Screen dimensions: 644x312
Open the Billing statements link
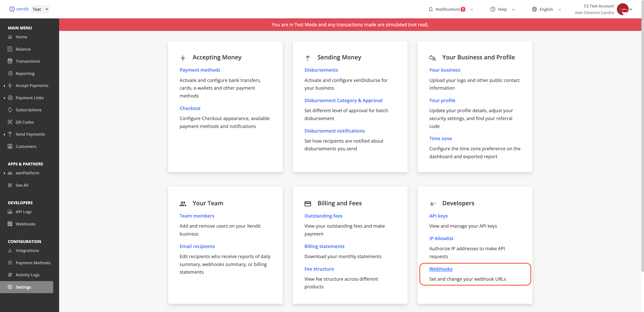(x=324, y=246)
